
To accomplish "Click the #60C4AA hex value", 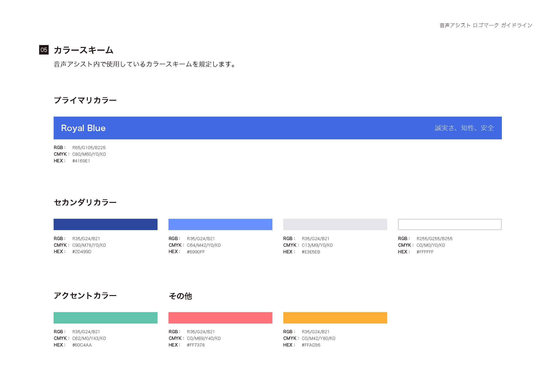I will click(82, 345).
